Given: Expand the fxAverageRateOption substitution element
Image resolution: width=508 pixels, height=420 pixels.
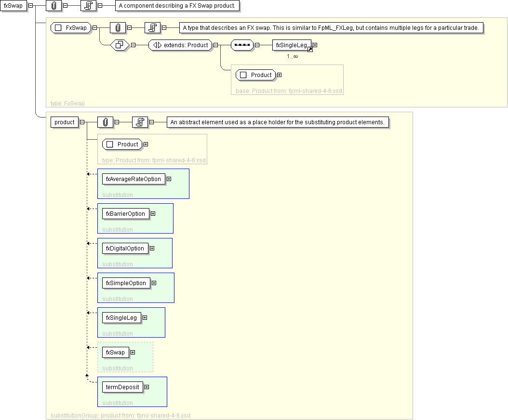Looking at the screenshot, I should pos(169,179).
